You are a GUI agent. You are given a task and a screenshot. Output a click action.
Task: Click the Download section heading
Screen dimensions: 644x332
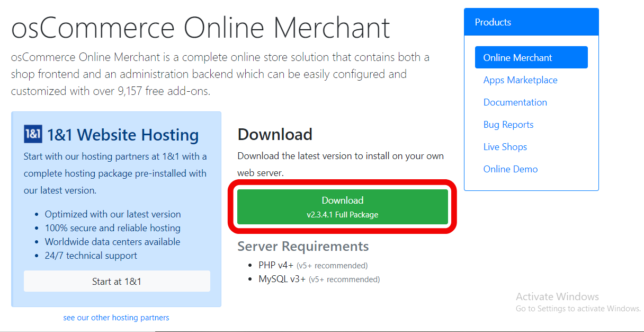pos(274,134)
